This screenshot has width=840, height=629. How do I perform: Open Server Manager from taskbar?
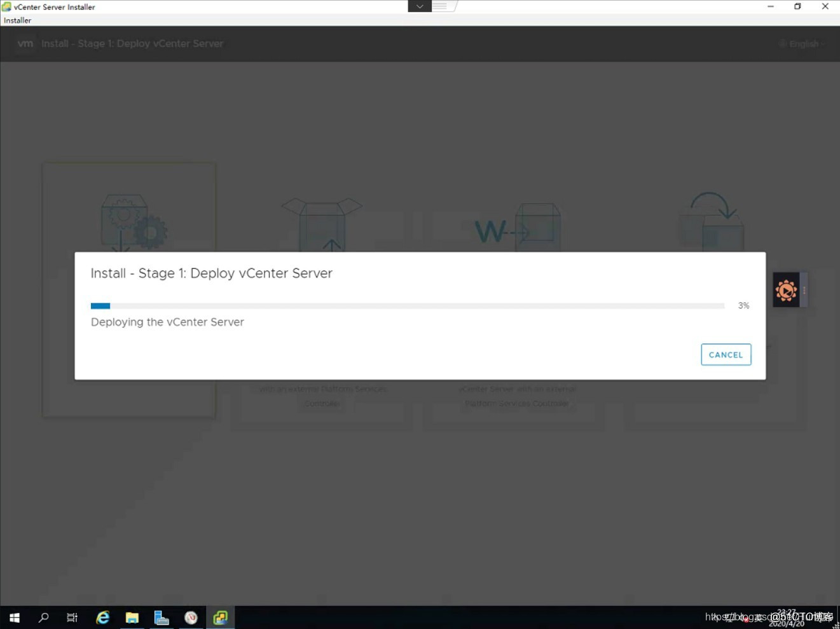pyautogui.click(x=162, y=618)
